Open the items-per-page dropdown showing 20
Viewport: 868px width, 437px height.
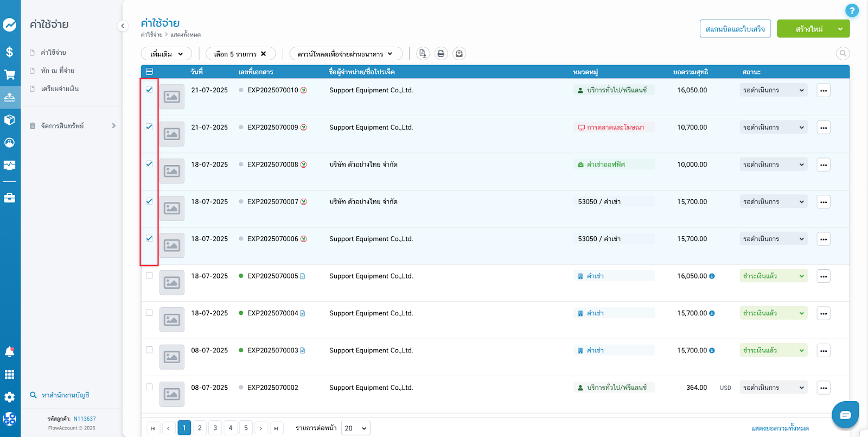(x=355, y=428)
